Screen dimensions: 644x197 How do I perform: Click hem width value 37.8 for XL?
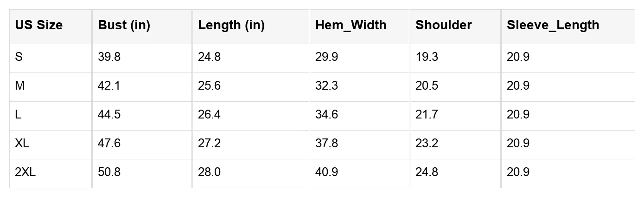click(326, 144)
